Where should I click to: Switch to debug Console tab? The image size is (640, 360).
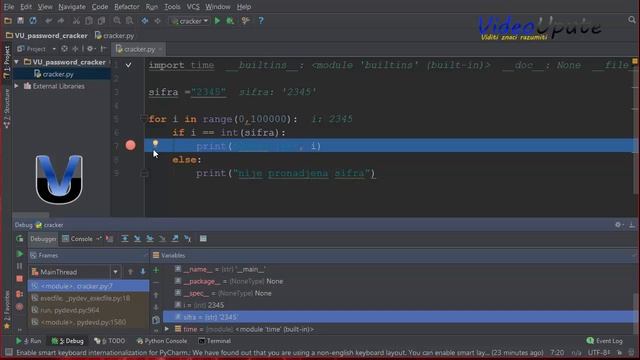click(x=78, y=239)
